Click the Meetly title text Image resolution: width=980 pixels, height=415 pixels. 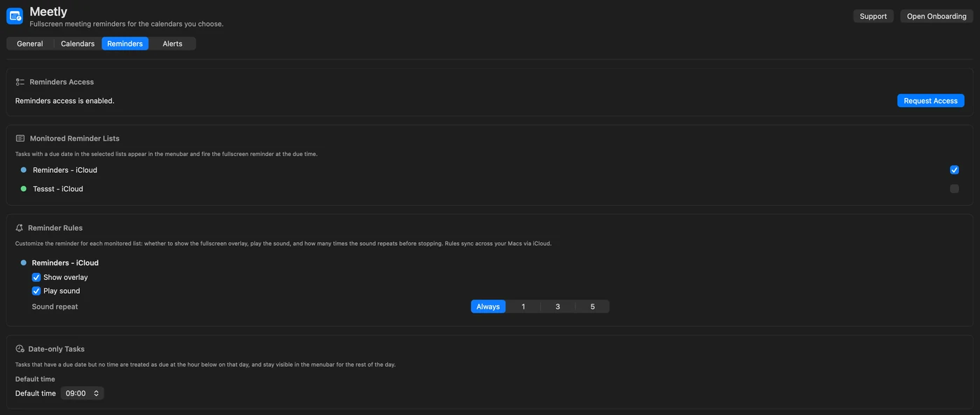click(x=48, y=11)
